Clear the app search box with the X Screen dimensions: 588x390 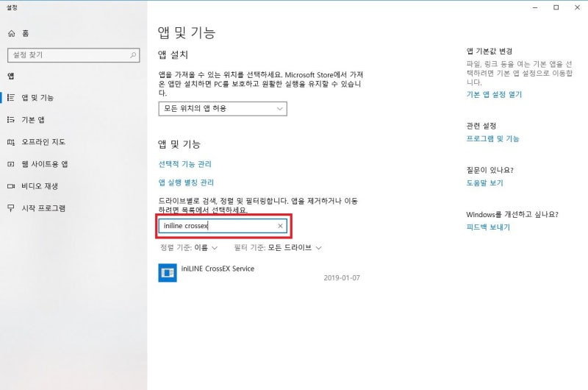tap(280, 226)
